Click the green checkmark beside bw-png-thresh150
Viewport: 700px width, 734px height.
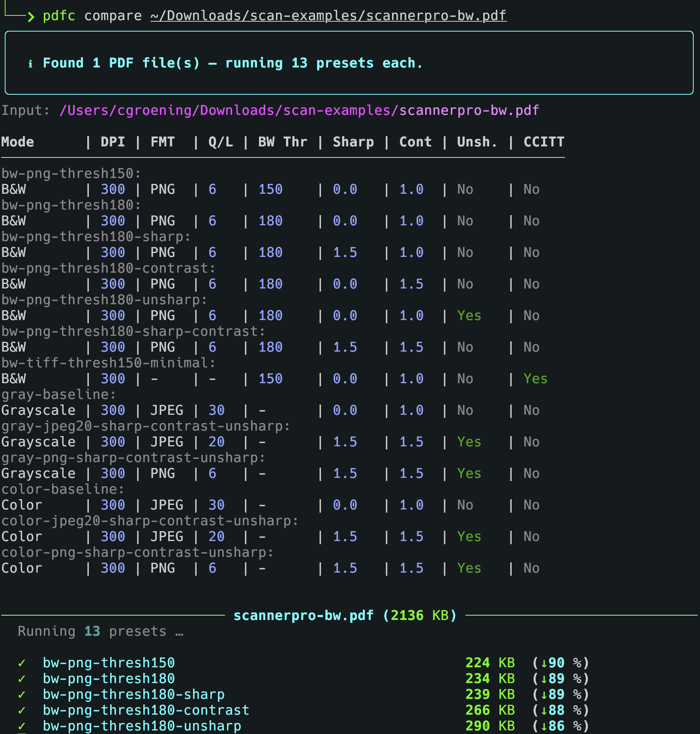[x=23, y=663]
